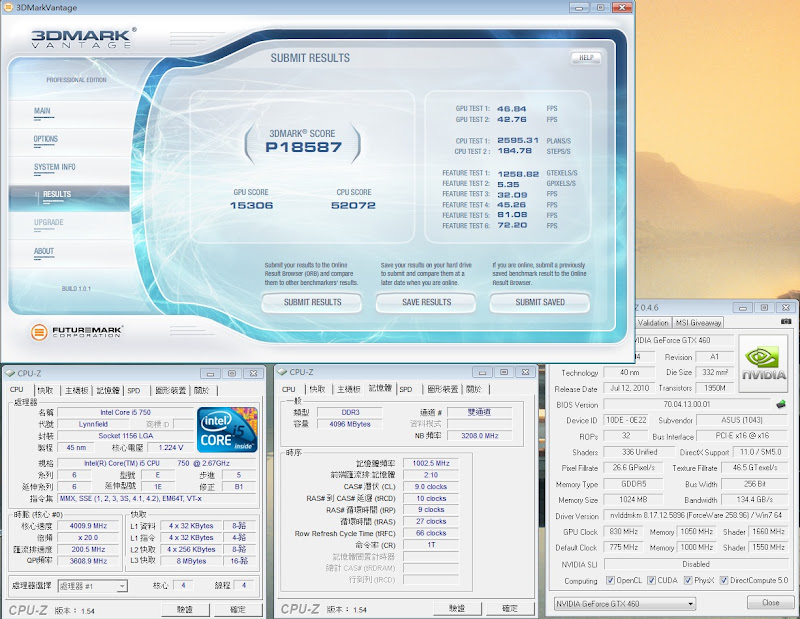Click the Close button in GPU-Z

770,603
